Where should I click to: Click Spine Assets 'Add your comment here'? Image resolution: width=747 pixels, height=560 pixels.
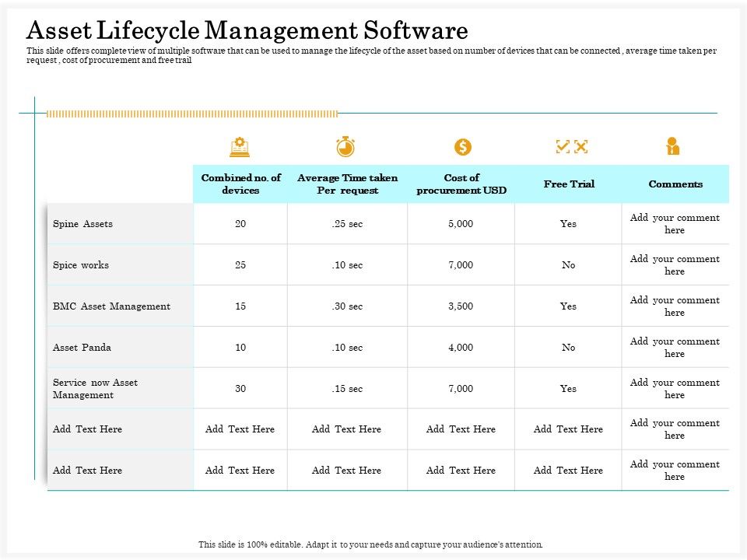point(675,224)
